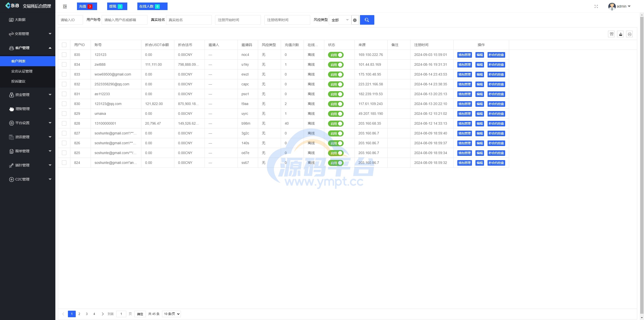This screenshot has width=644, height=320.
Task: Click 秒合约控盘 for user 828
Action: pyautogui.click(x=496, y=124)
